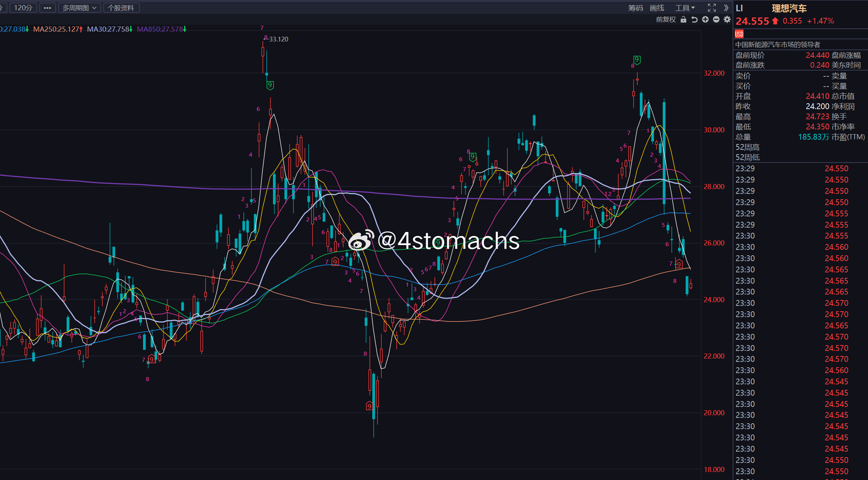This screenshot has width=868, height=480.
Task: Click the red 9 marker at the 20.000 low
Action: (x=369, y=406)
